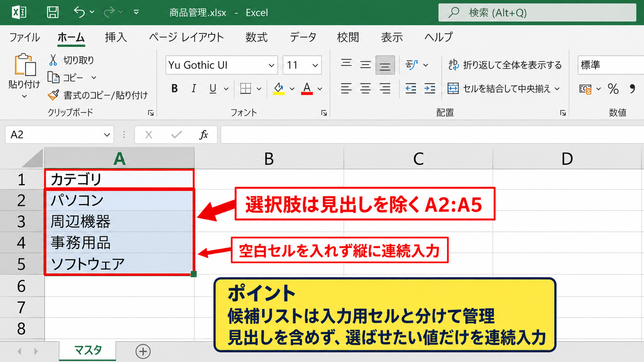Click the 検索 (Alt+Q) search box

(537, 13)
